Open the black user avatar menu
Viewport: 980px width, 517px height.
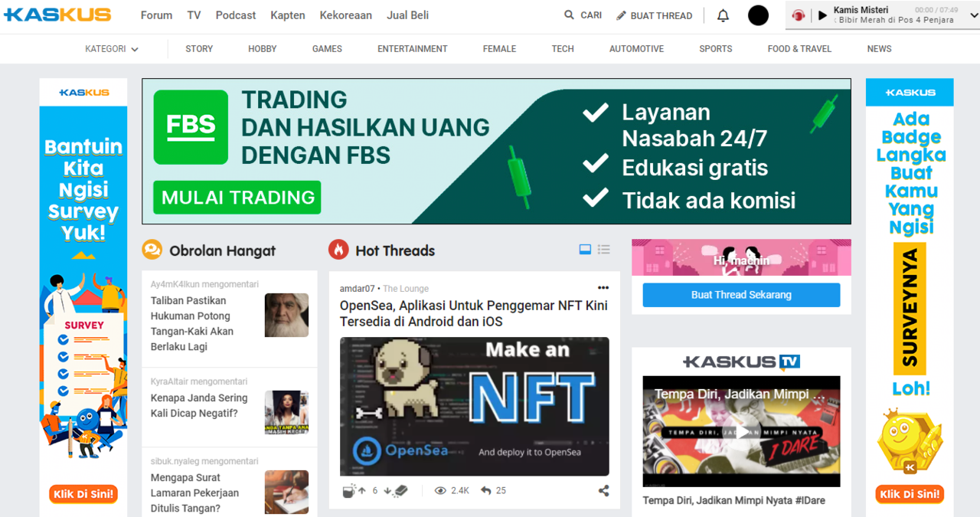coord(758,15)
